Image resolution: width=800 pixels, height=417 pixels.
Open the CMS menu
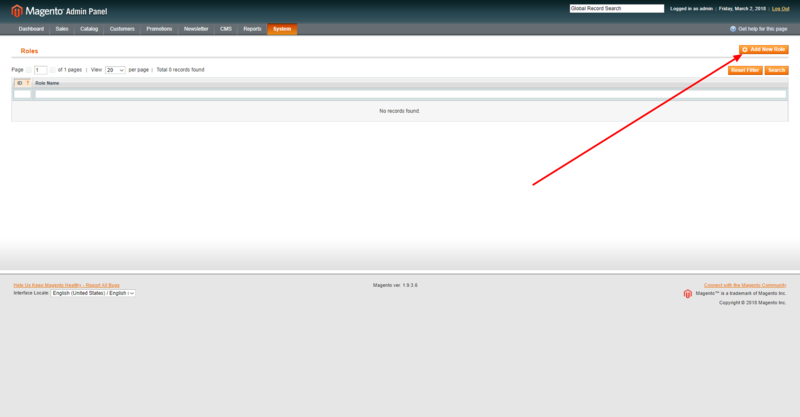click(226, 29)
